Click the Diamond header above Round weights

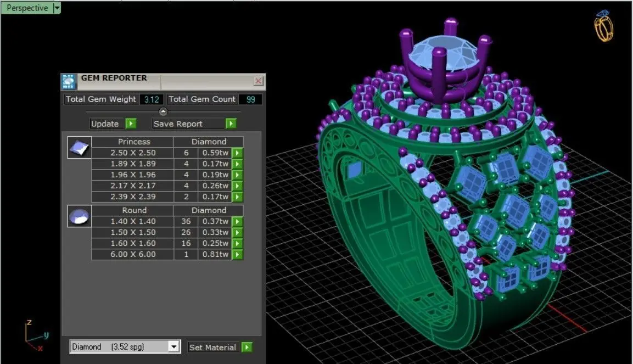pos(209,210)
